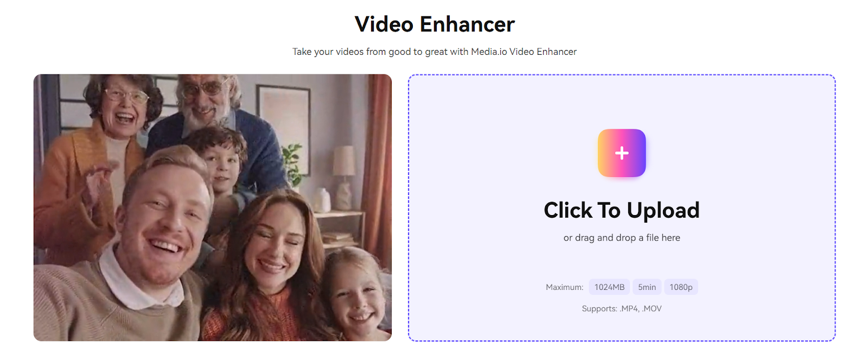Select the family selfie preview image

[x=213, y=207]
